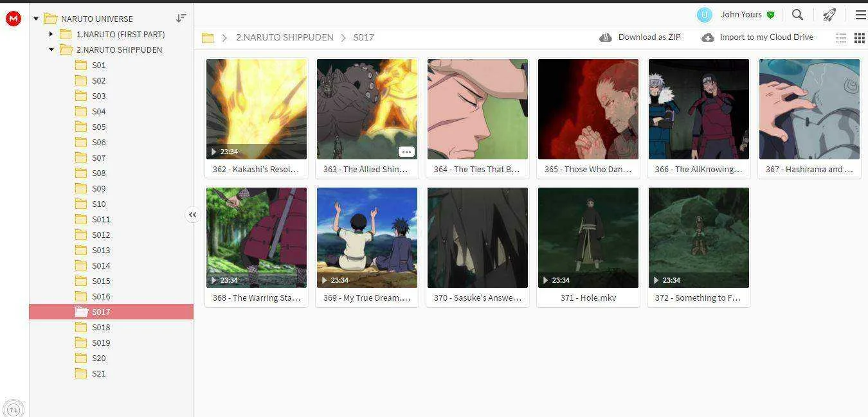The image size is (868, 417).
Task: Switch to list view
Action: pos(841,38)
